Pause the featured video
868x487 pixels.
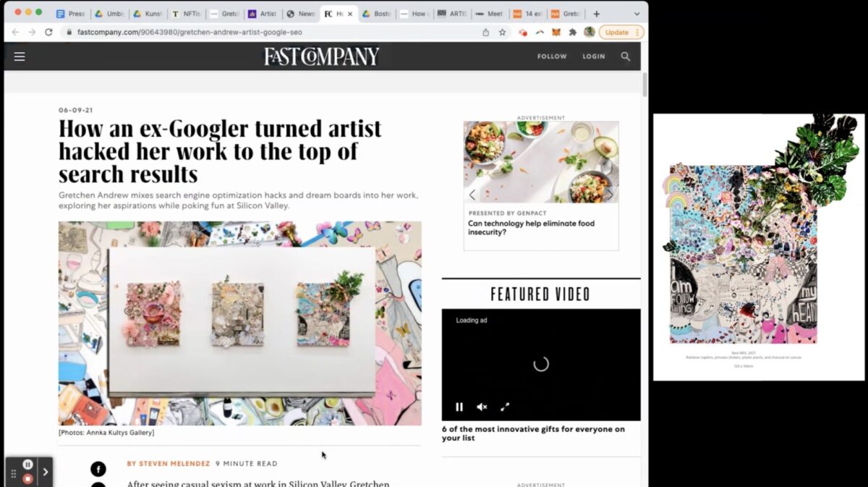coord(459,407)
